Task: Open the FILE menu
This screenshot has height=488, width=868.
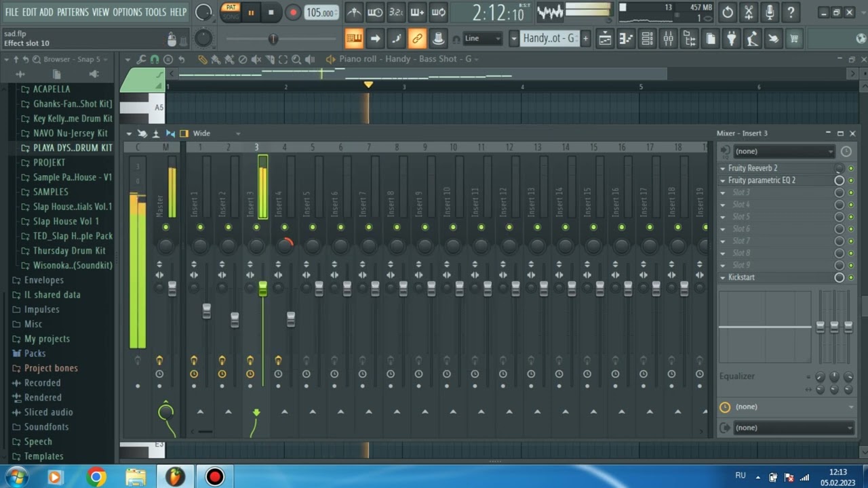Action: 12,12
